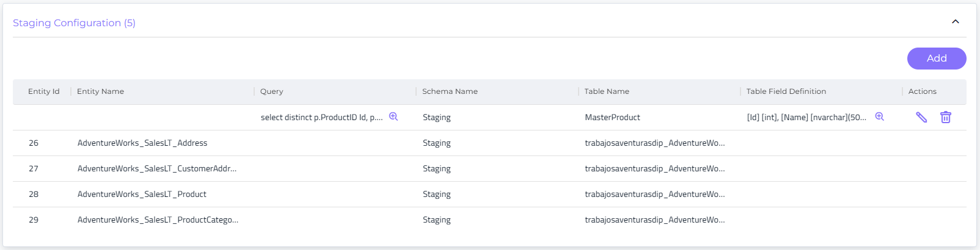
Task: Click the Staging Configuration (5) heading
Action: coord(74,23)
